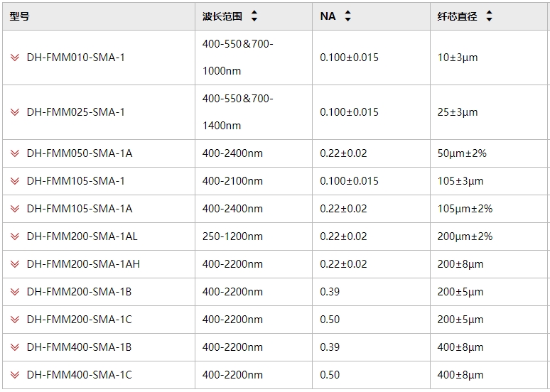Click double-chevron icon beside DH-FMM200-SMA-1B
Viewport: 550px width, 392px height.
pos(15,292)
